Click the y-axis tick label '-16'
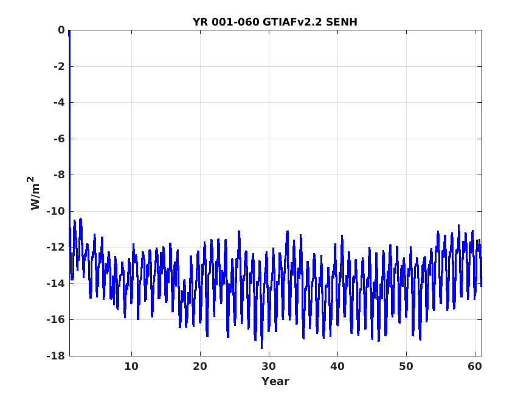Image resolution: width=532 pixels, height=399 pixels. [56, 319]
